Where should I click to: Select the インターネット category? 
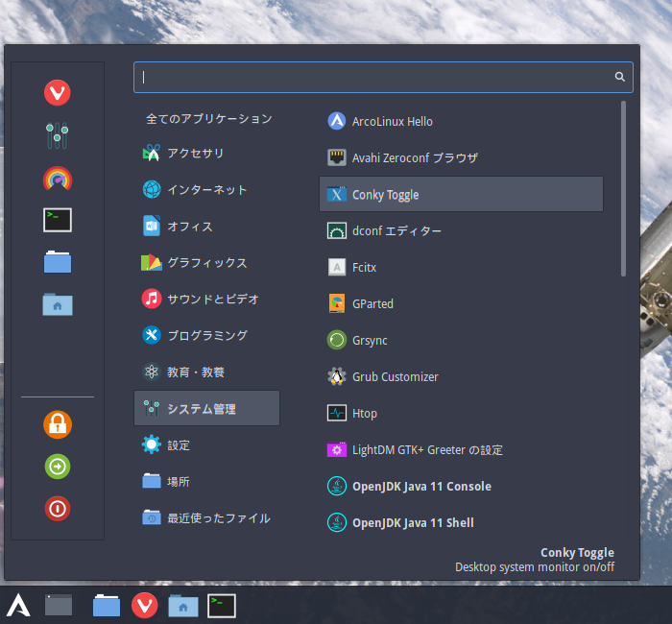tap(207, 189)
